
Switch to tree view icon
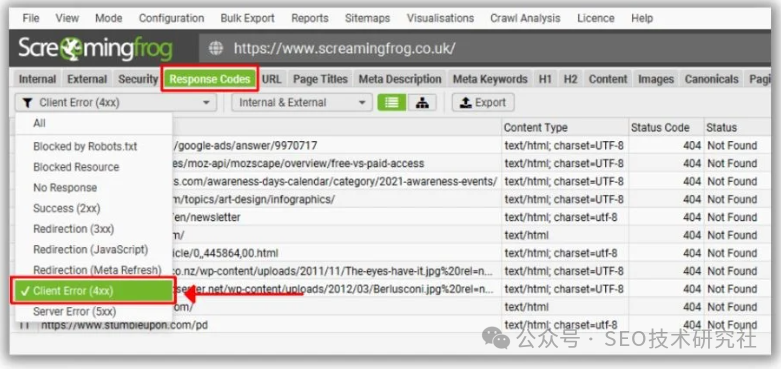[x=422, y=103]
